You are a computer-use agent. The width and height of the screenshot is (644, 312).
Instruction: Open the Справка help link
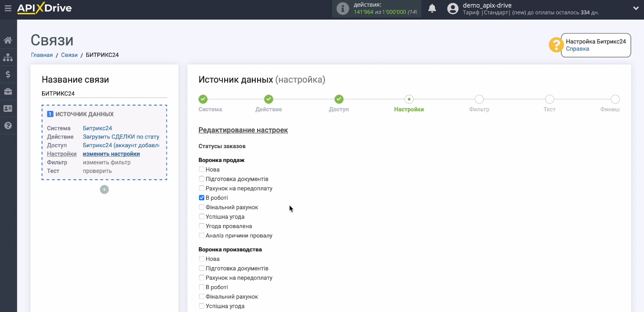(x=577, y=49)
